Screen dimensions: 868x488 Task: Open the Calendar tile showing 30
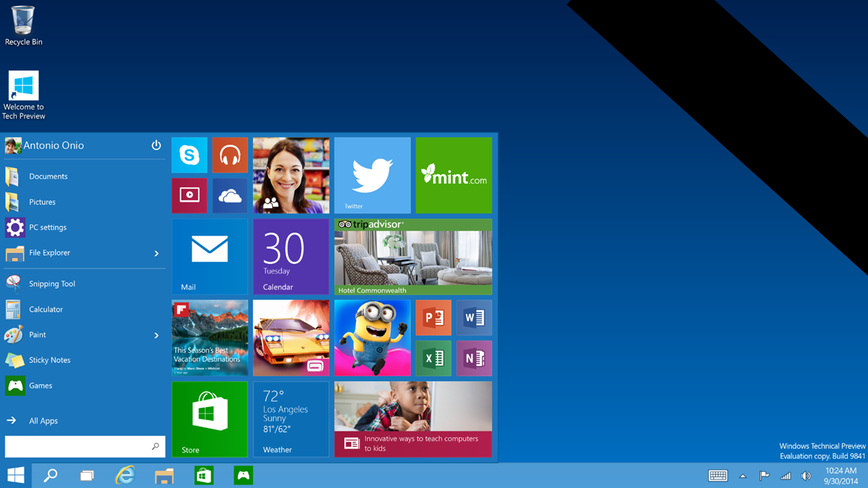[x=291, y=257]
